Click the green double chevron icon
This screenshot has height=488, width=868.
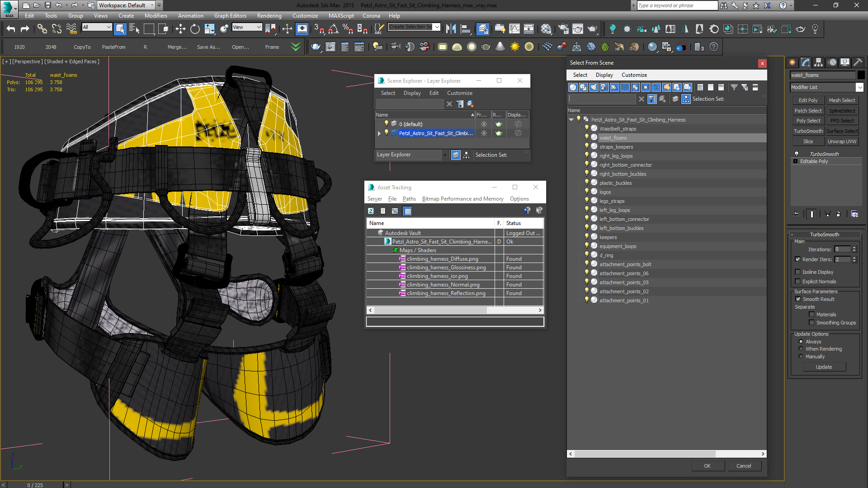[x=296, y=47]
